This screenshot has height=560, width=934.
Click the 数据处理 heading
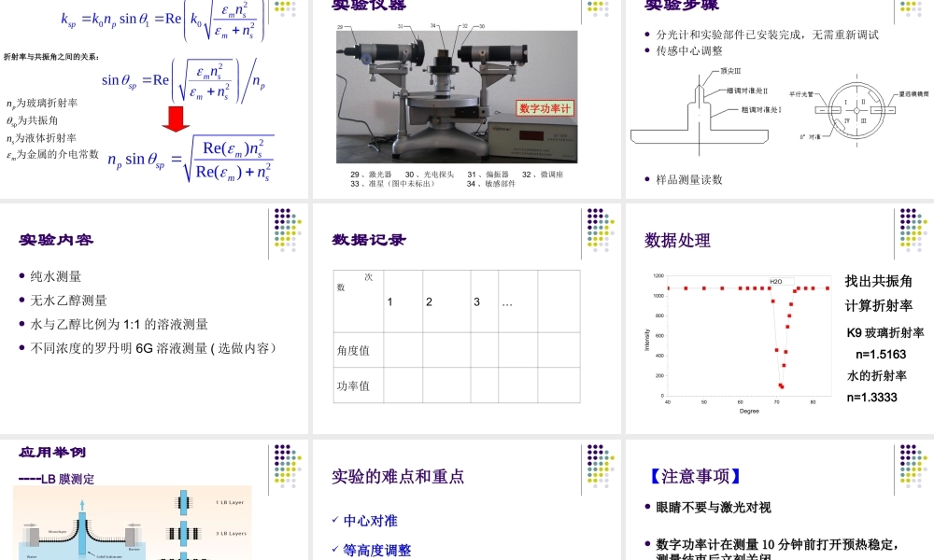[x=675, y=240]
